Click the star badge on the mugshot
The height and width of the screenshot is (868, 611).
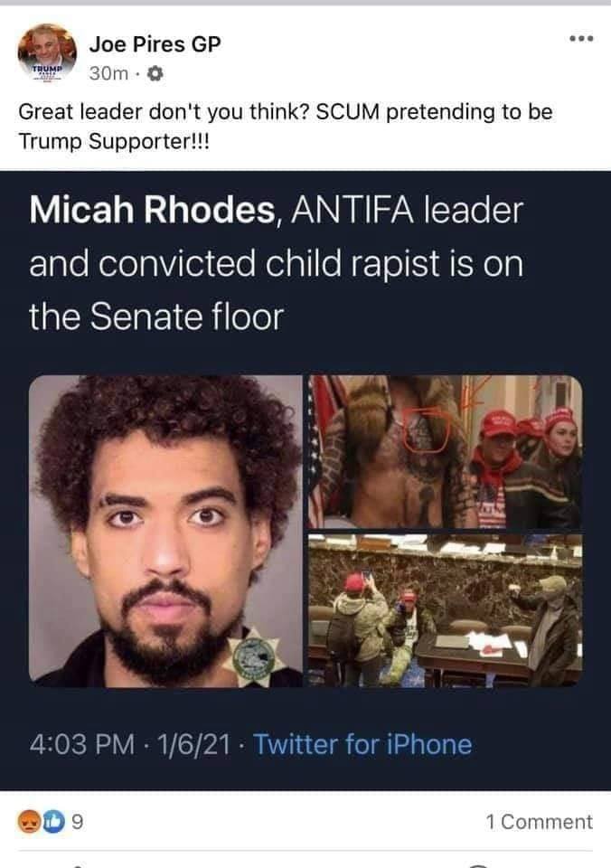pos(255,656)
